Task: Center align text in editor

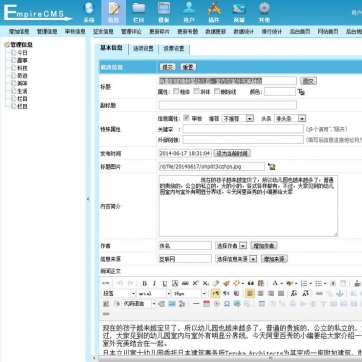Action: pyautogui.click(x=260, y=293)
